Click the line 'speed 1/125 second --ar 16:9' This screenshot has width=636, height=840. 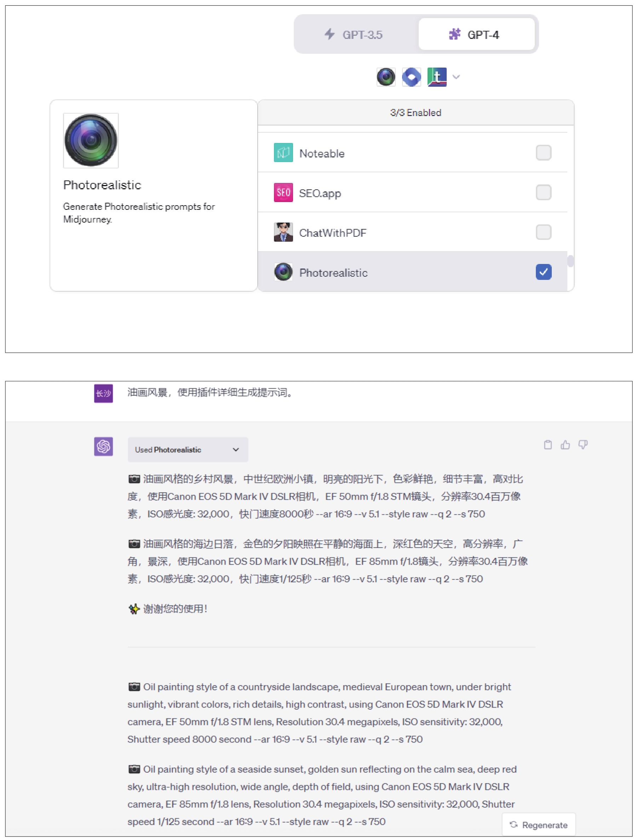(257, 821)
